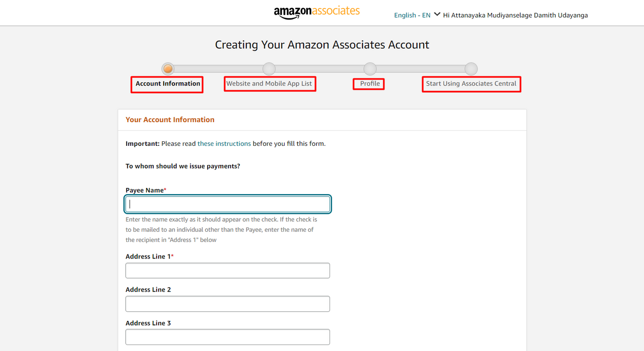Click into the Address Line 2 field
Screen dimensions: 644x351
click(x=228, y=304)
